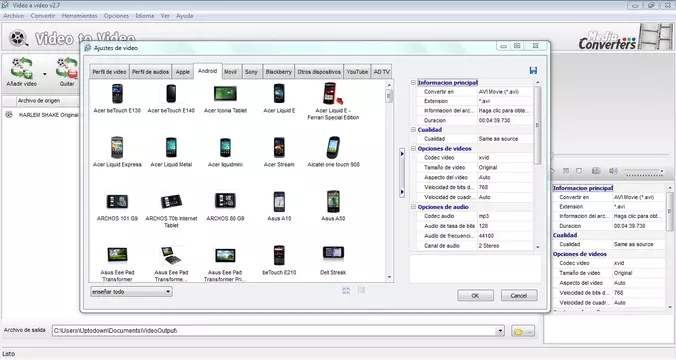Screen dimensions: 676x360
Task: Click the upper panel splitter arrow
Action: [402, 153]
